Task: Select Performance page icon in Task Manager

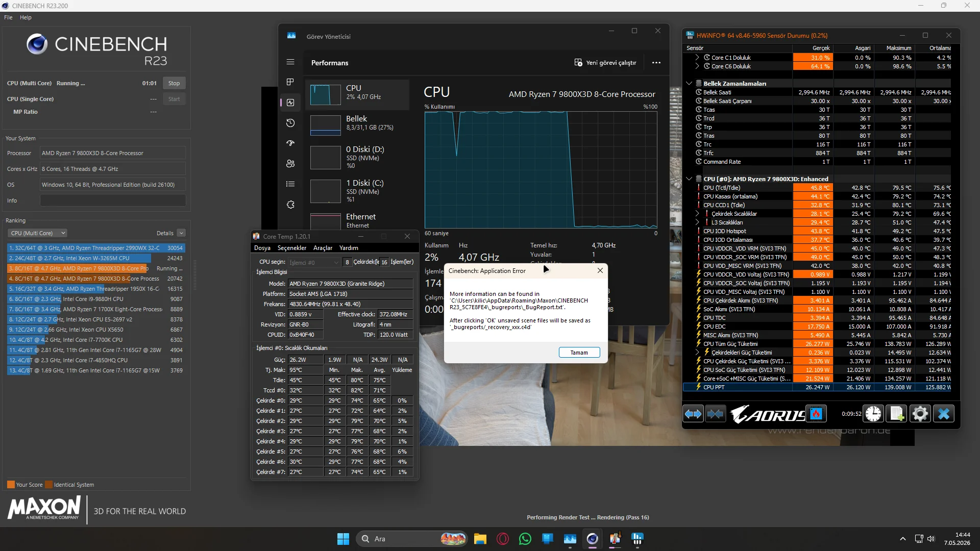Action: point(290,103)
